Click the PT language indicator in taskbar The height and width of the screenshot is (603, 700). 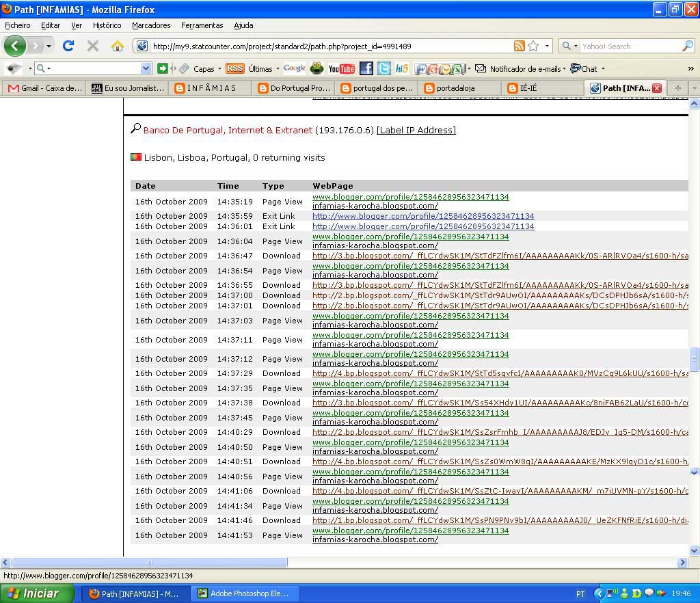(580, 593)
